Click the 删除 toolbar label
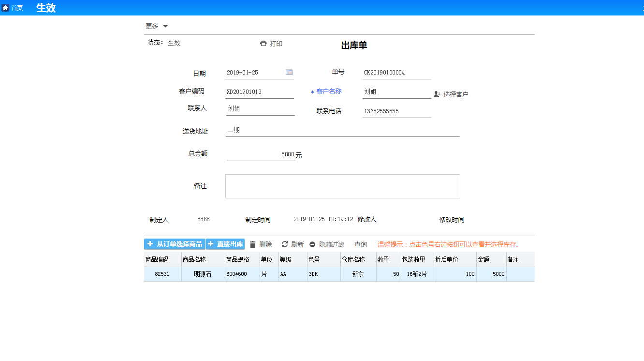644x361 pixels. point(265,245)
